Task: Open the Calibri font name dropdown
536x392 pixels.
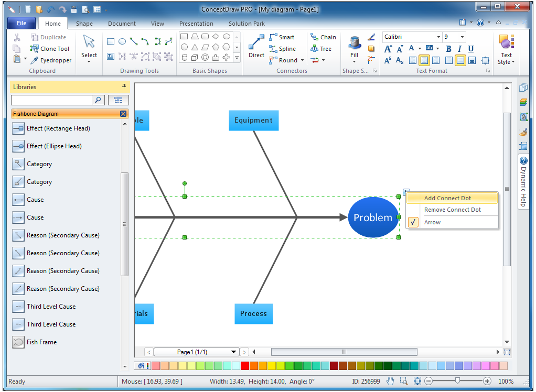Action: (438, 37)
